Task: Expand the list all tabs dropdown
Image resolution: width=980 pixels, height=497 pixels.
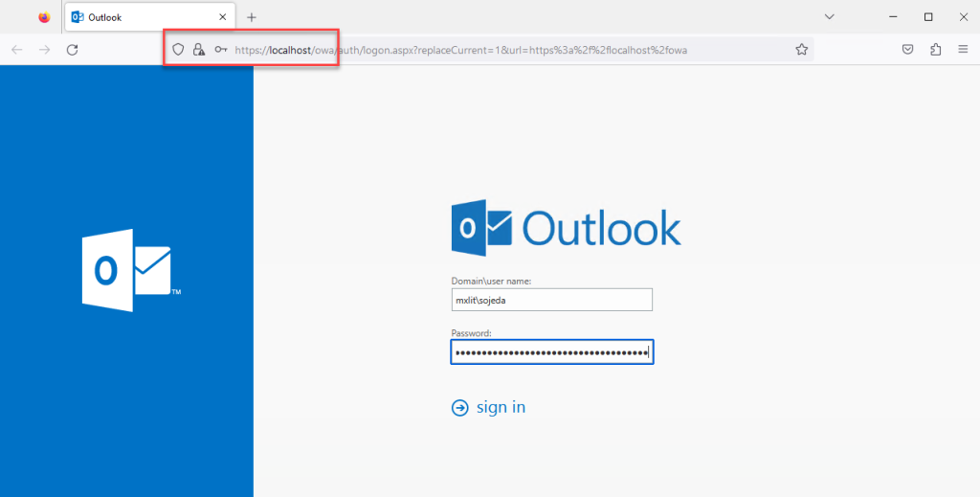Action: pos(830,16)
